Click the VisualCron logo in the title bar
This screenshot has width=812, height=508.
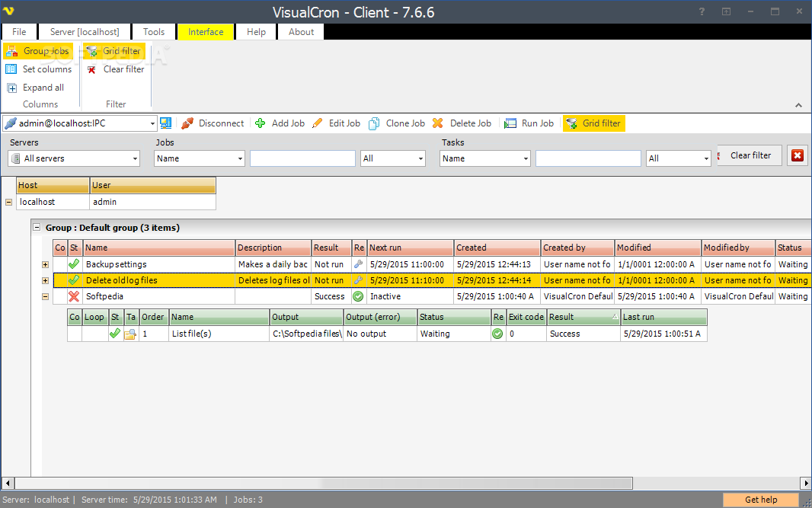click(x=8, y=11)
